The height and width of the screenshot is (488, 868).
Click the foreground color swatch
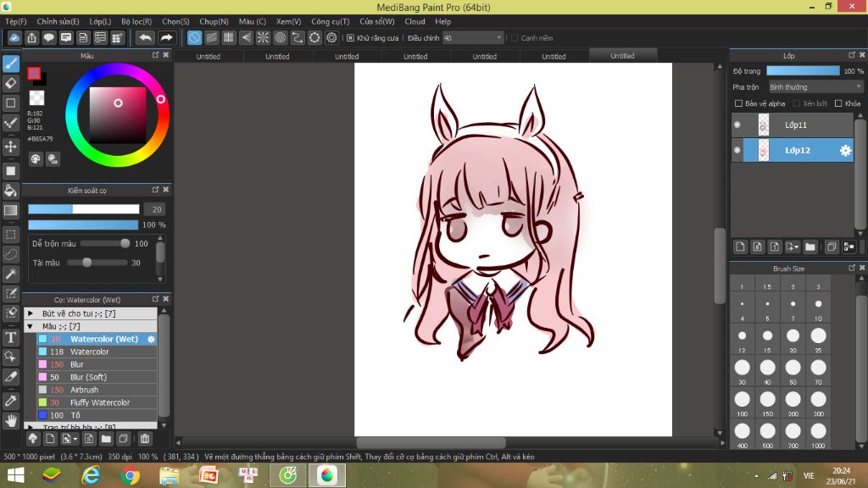coord(34,73)
